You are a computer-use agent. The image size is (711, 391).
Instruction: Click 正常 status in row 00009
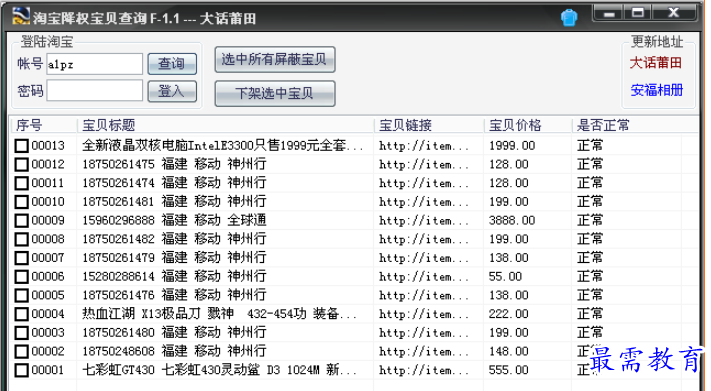(x=590, y=220)
